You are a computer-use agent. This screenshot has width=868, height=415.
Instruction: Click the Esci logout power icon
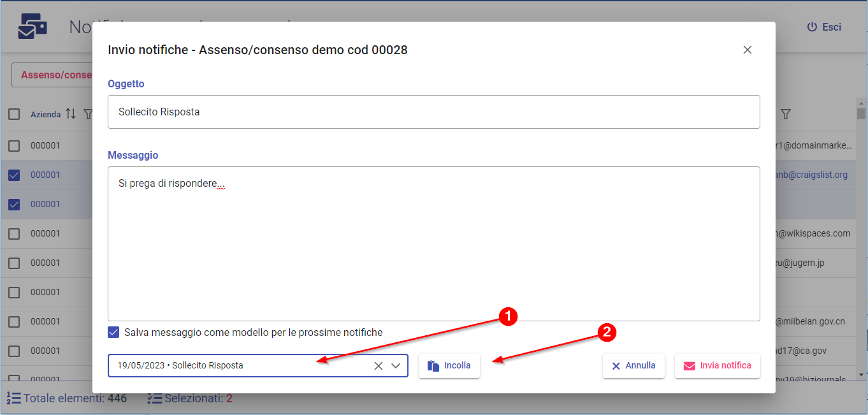[812, 27]
